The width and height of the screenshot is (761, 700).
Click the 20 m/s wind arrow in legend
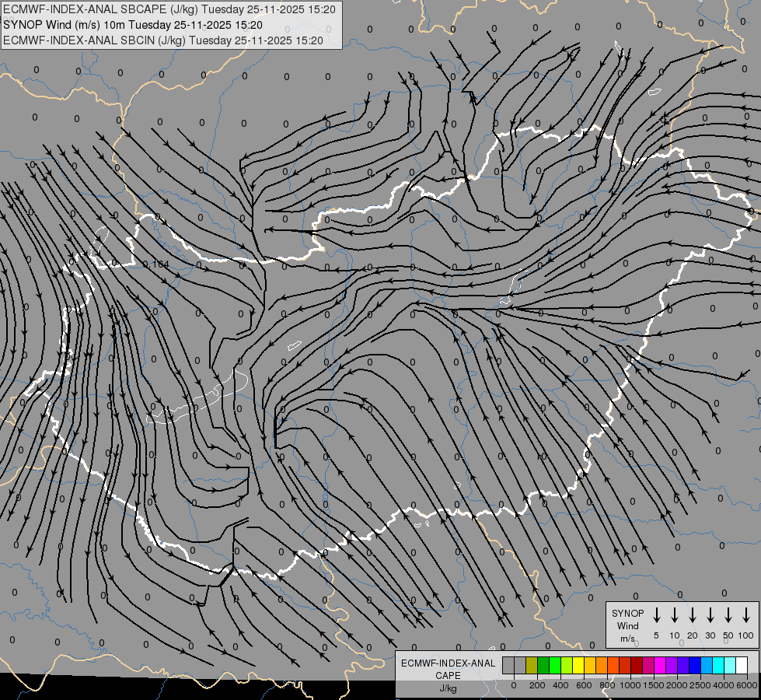click(x=692, y=614)
